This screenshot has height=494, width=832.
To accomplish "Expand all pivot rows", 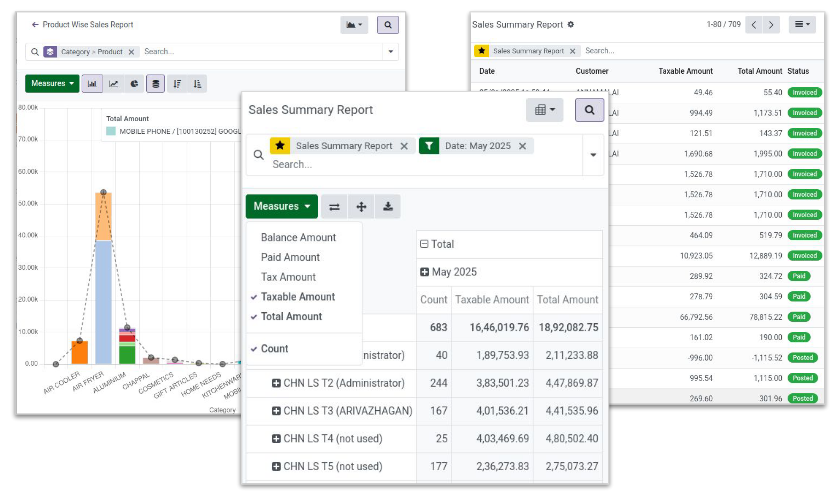I will 361,207.
